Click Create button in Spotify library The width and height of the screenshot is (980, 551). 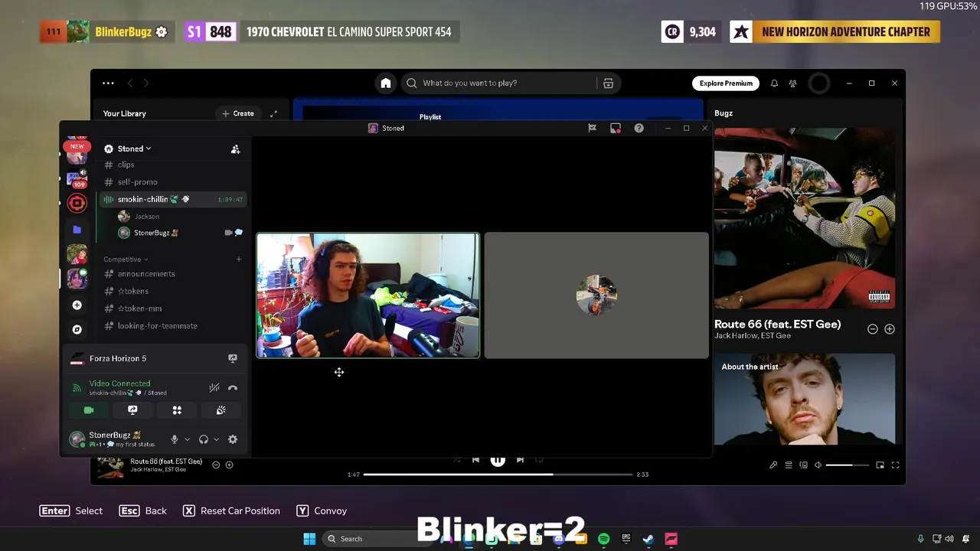238,113
